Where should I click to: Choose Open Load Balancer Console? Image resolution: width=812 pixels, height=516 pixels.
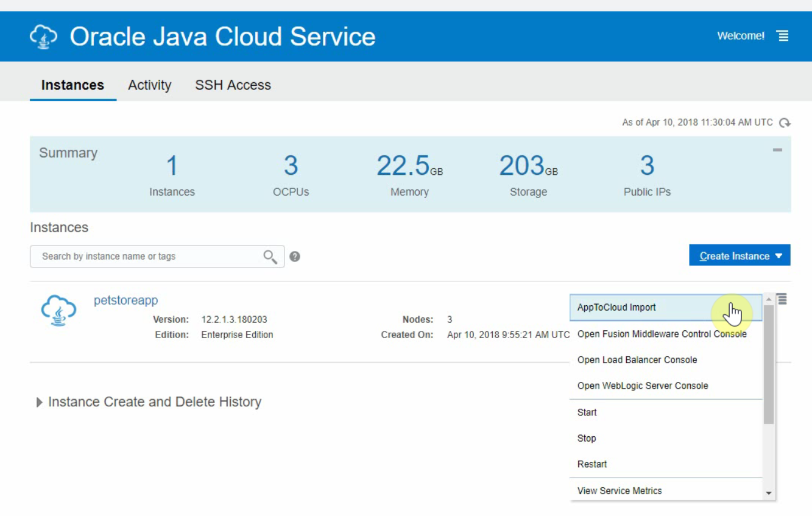pyautogui.click(x=666, y=360)
